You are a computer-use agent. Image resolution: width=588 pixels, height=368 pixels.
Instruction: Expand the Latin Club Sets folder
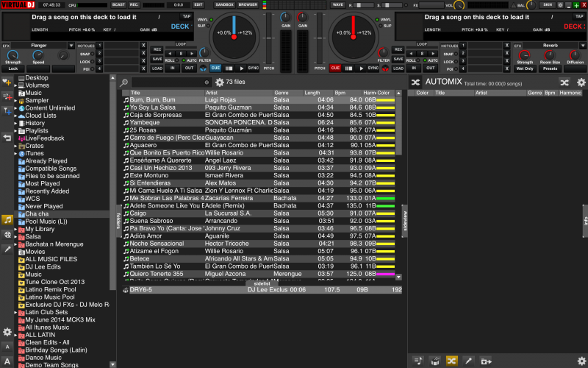(x=15, y=312)
